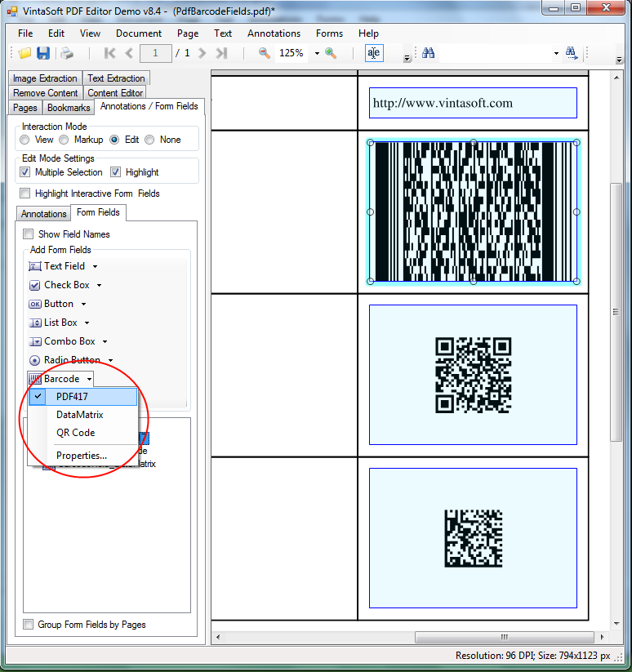Select the View interaction mode radio
Viewport: 632px width, 672px height.
24,140
